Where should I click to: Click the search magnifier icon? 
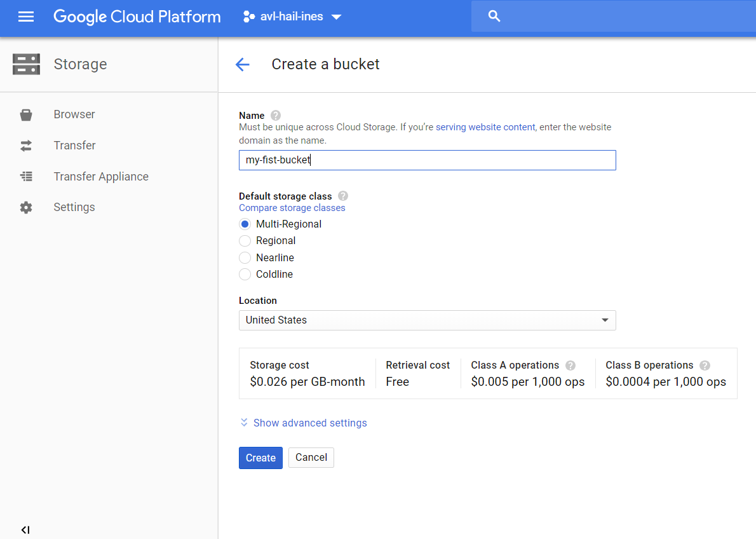[494, 17]
